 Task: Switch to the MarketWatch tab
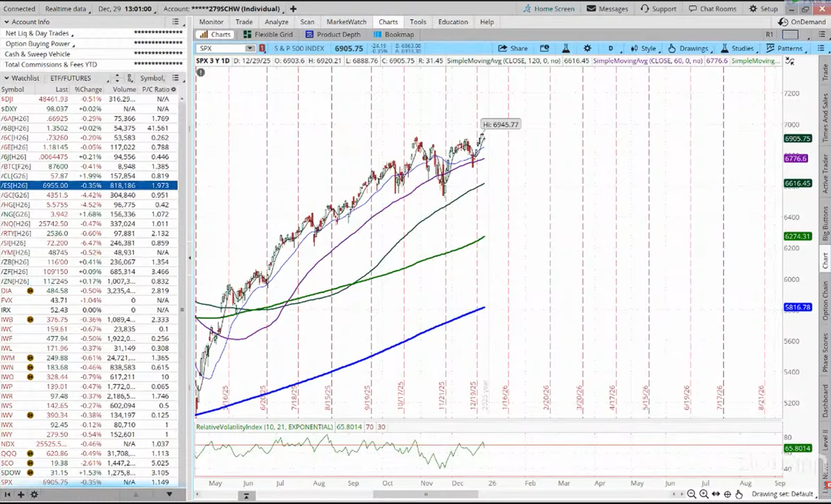click(346, 22)
